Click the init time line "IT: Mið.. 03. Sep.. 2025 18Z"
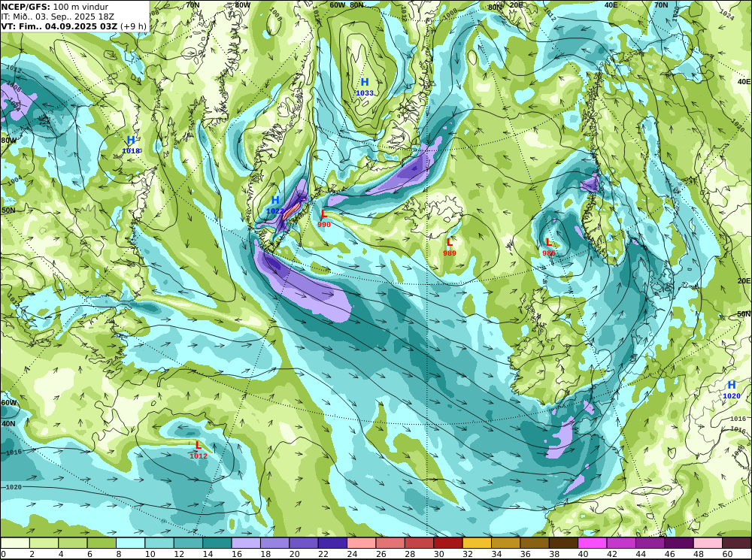Image resolution: width=752 pixels, height=560 pixels. point(58,17)
